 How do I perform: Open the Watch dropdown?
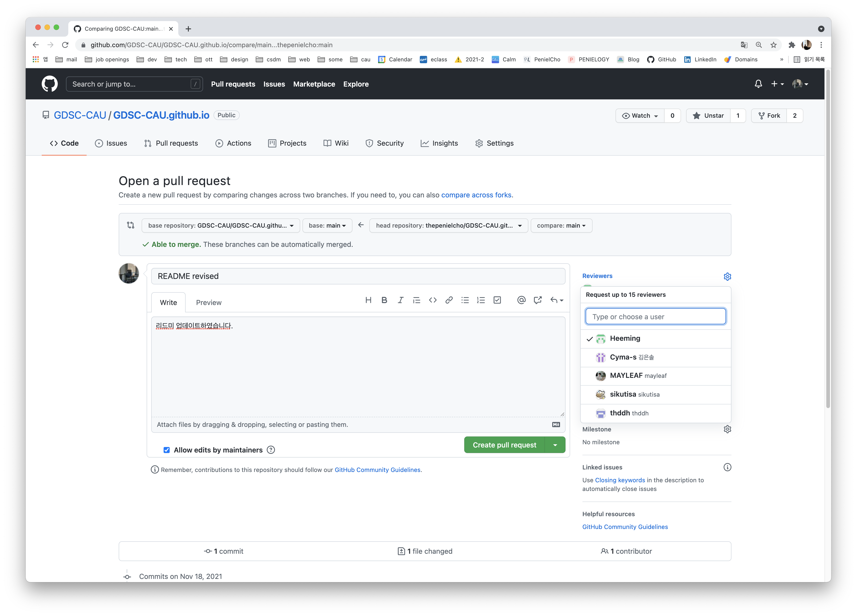click(x=640, y=116)
